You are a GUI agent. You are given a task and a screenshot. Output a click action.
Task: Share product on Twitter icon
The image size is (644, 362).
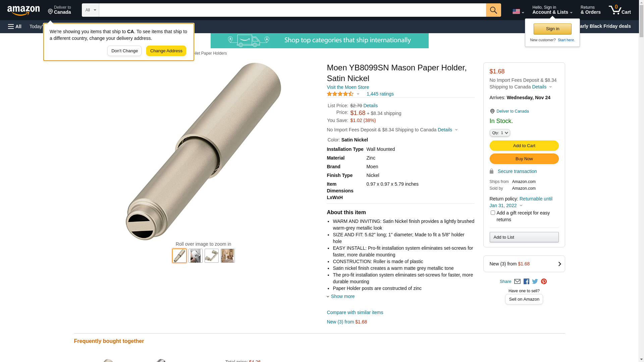coord(535,282)
